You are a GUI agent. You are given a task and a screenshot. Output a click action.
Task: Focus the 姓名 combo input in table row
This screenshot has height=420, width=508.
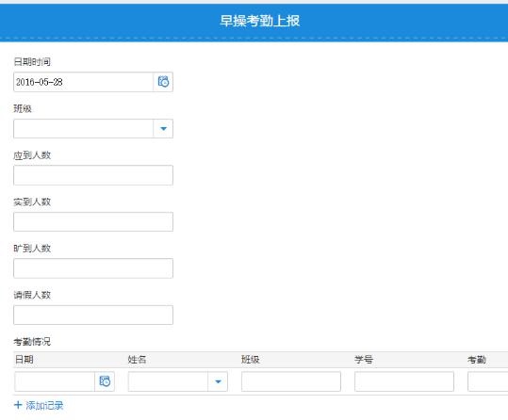[x=168, y=381]
